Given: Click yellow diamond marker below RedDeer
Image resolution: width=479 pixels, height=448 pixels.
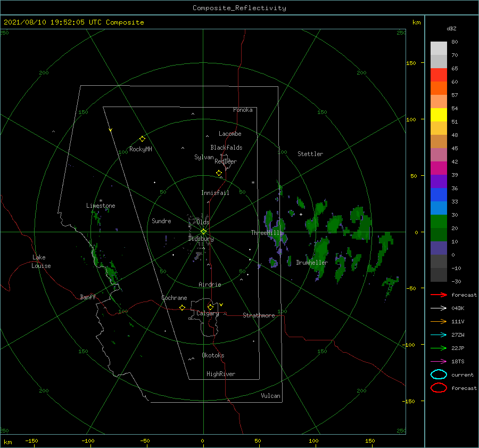Looking at the screenshot, I should coord(219,173).
